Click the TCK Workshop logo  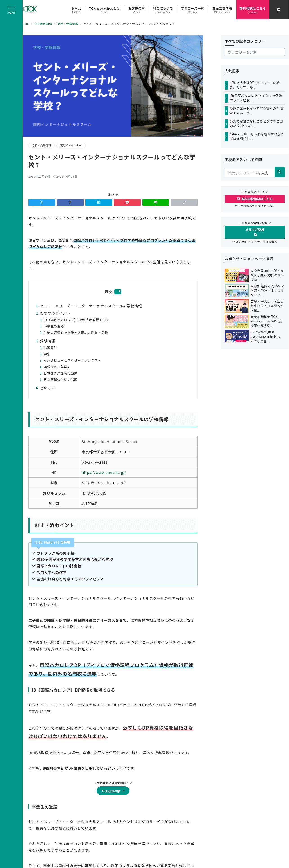[x=30, y=9]
